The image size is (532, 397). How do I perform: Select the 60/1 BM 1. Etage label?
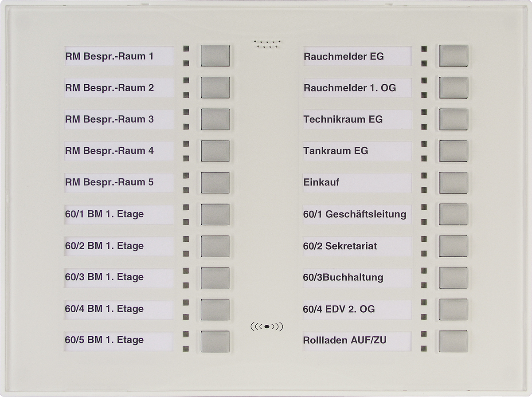click(119, 214)
